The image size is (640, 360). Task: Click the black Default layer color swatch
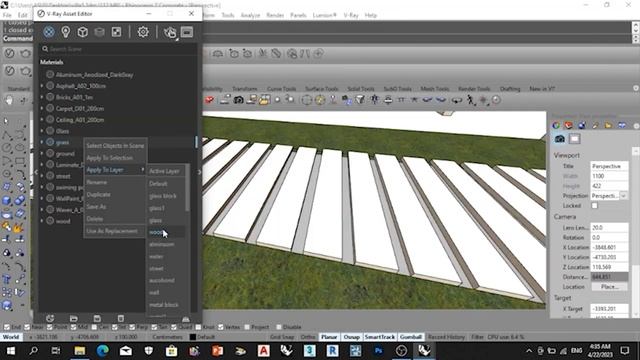(193, 337)
